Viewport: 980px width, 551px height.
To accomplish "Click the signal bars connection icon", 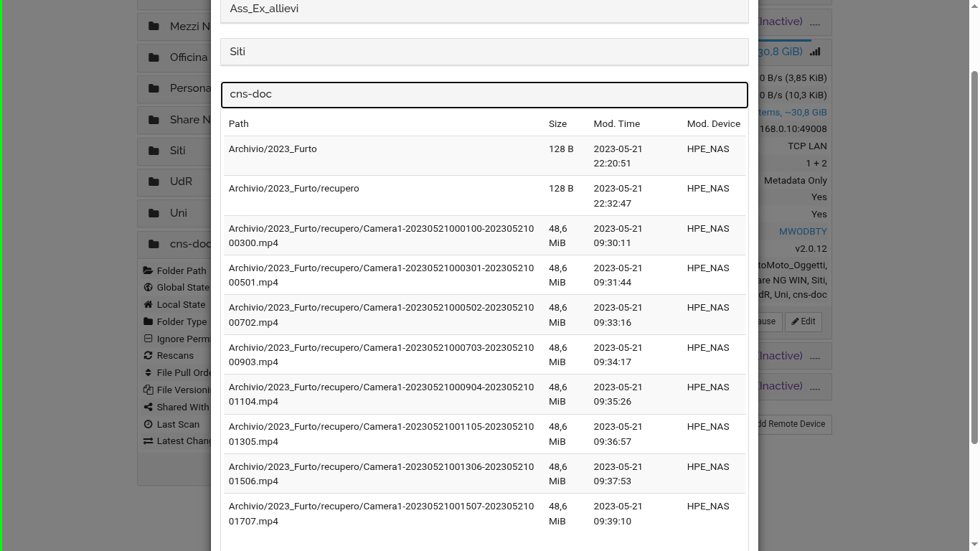I will tap(815, 52).
